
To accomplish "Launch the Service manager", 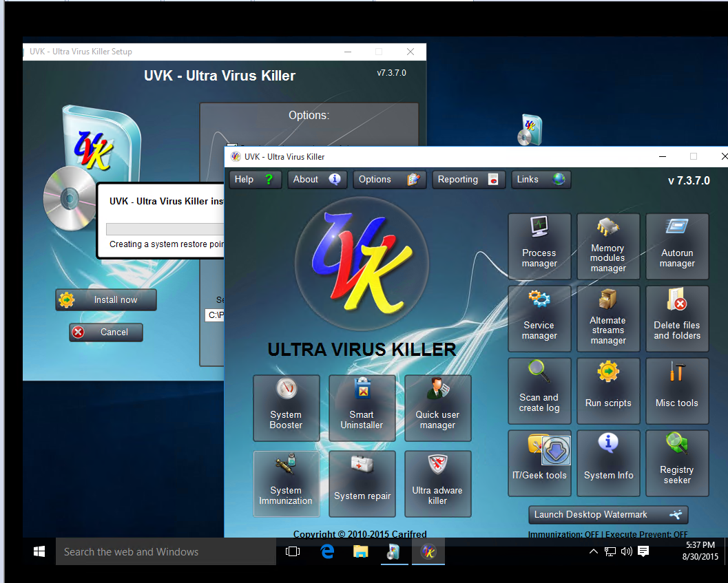I will [539, 319].
